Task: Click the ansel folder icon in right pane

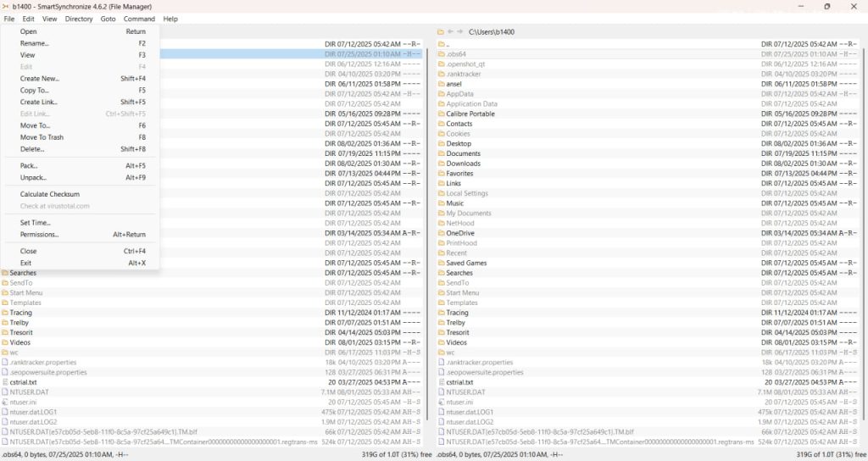Action: (441, 84)
